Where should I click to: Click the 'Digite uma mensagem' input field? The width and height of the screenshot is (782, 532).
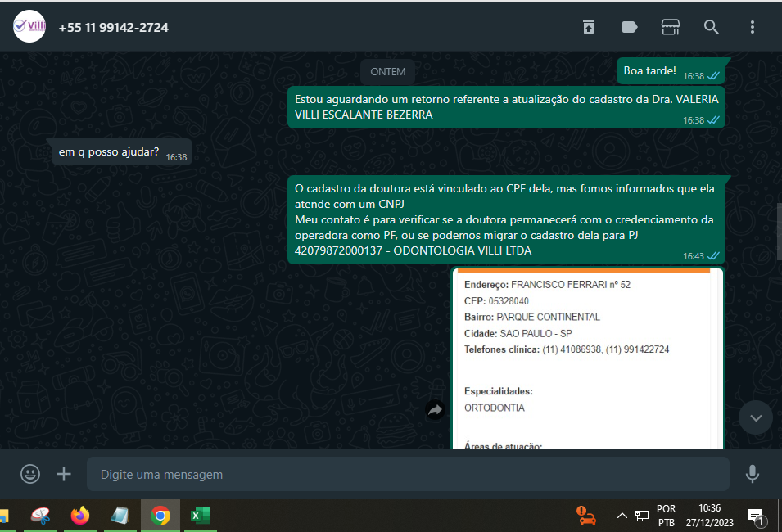coord(408,474)
